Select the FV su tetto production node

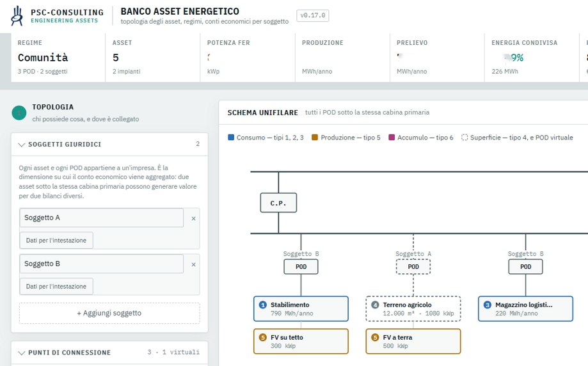[301, 341]
